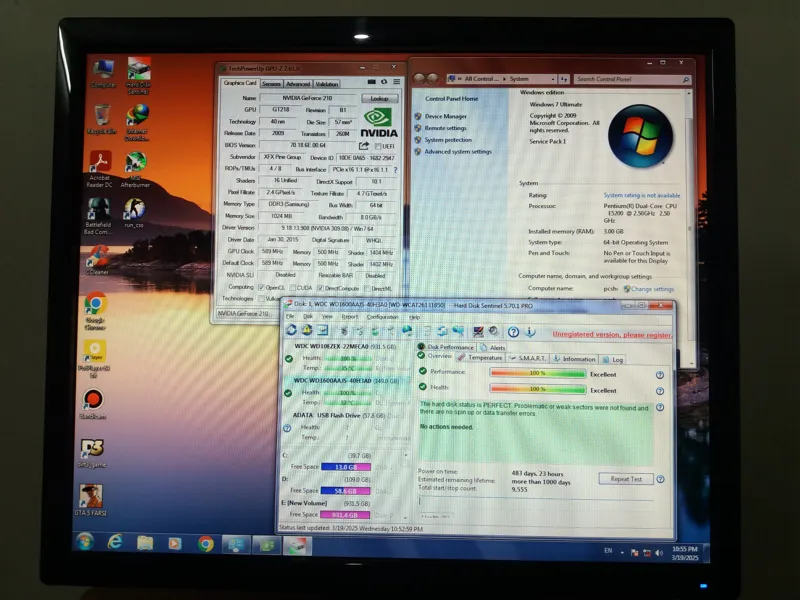Screen dimensions: 800x600
Task: Open the Alerts tab in Hard Disk Sentinel
Action: (493, 347)
